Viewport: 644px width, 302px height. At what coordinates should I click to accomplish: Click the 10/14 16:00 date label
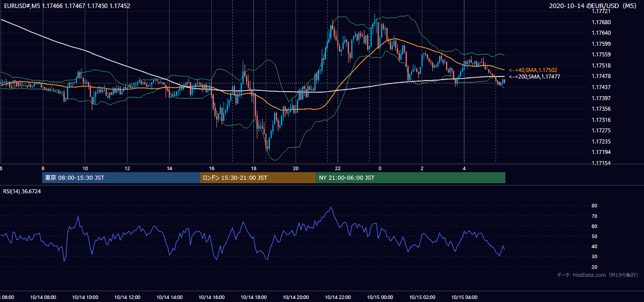click(212, 297)
